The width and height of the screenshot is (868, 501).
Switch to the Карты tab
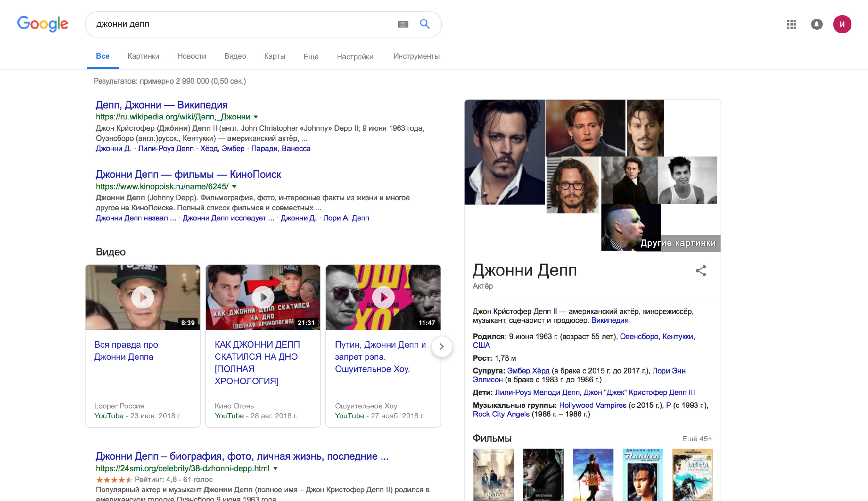tap(275, 56)
